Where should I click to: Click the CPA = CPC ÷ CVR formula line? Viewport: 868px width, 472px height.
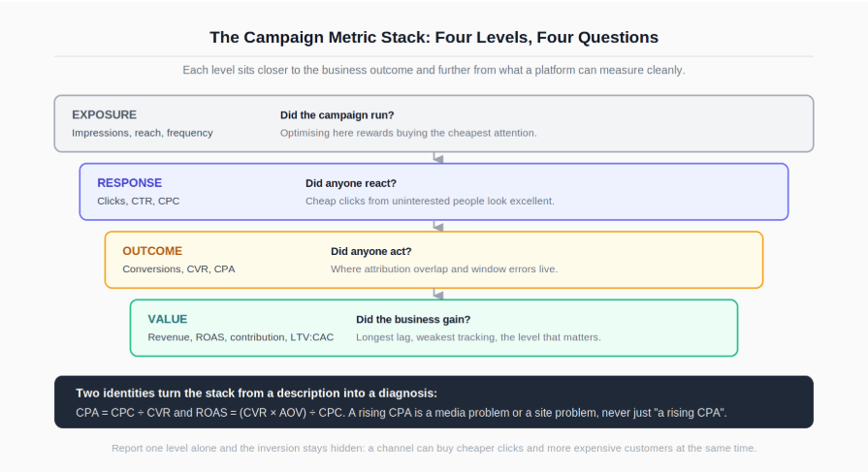click(402, 413)
